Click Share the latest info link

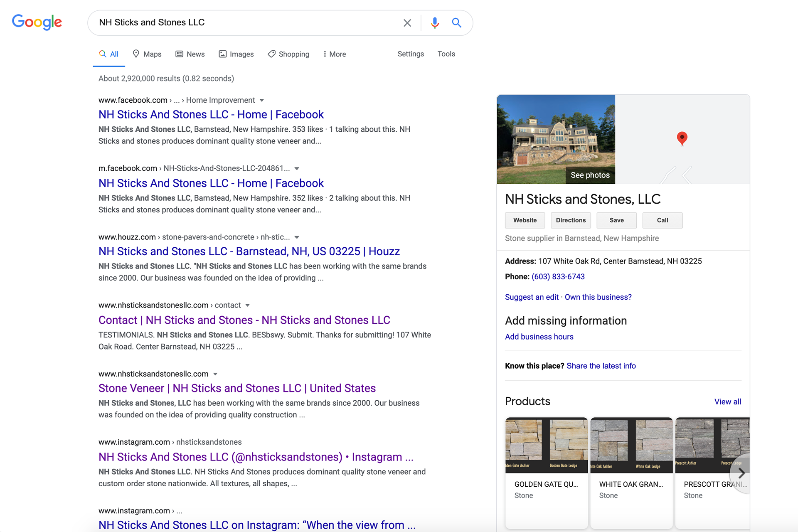click(601, 366)
